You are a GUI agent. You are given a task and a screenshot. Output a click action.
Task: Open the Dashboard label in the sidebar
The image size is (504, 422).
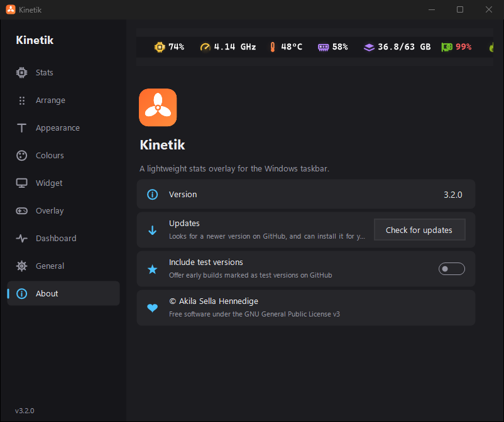point(57,238)
